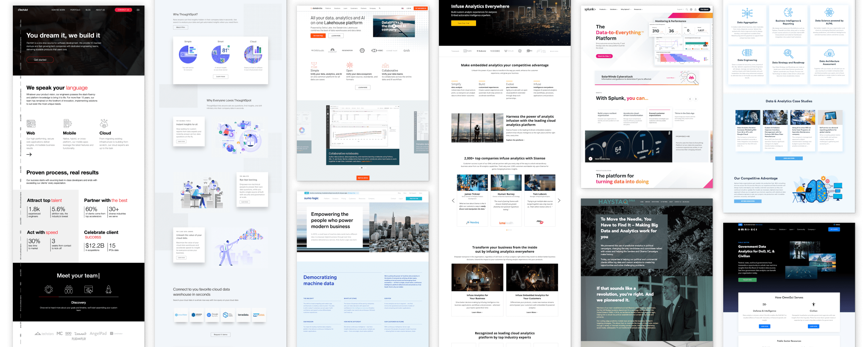
Task: Click Request a demo button on ThoughtSpot
Action: [x=220, y=335]
